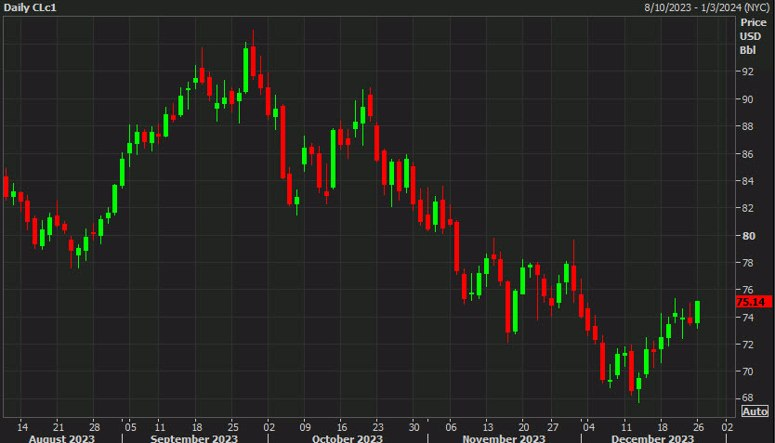The height and width of the screenshot is (443, 775).
Task: Click the date tick labeled 26 in December
Action: click(697, 427)
